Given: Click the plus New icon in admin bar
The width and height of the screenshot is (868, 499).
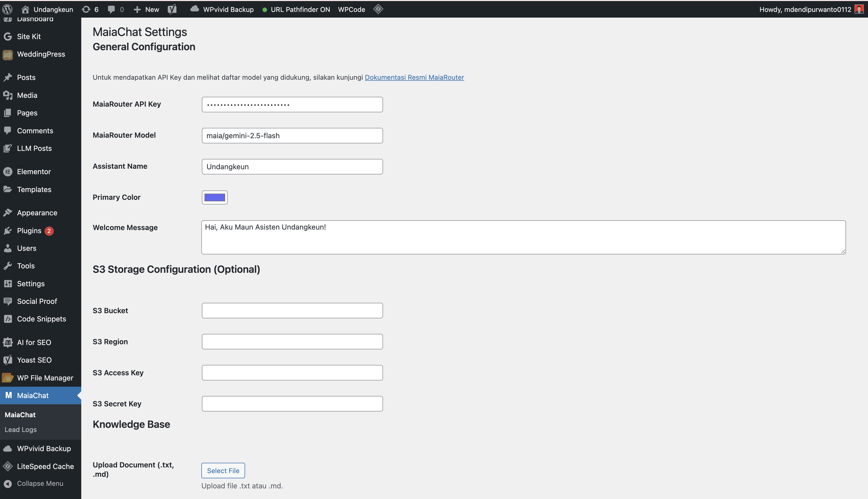Looking at the screenshot, I should (137, 10).
